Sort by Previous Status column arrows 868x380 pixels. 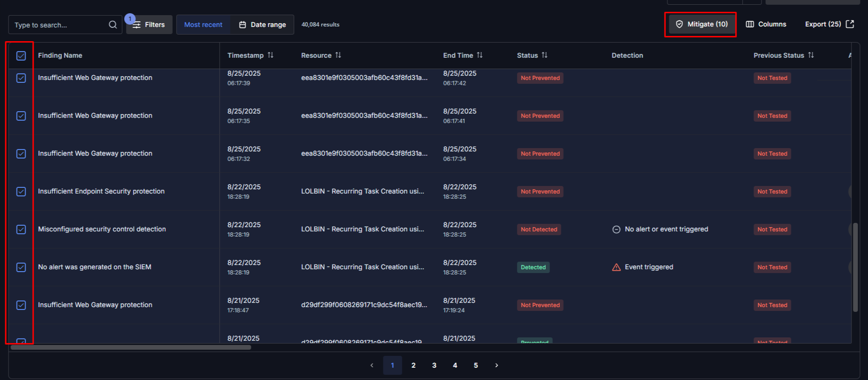(x=811, y=55)
